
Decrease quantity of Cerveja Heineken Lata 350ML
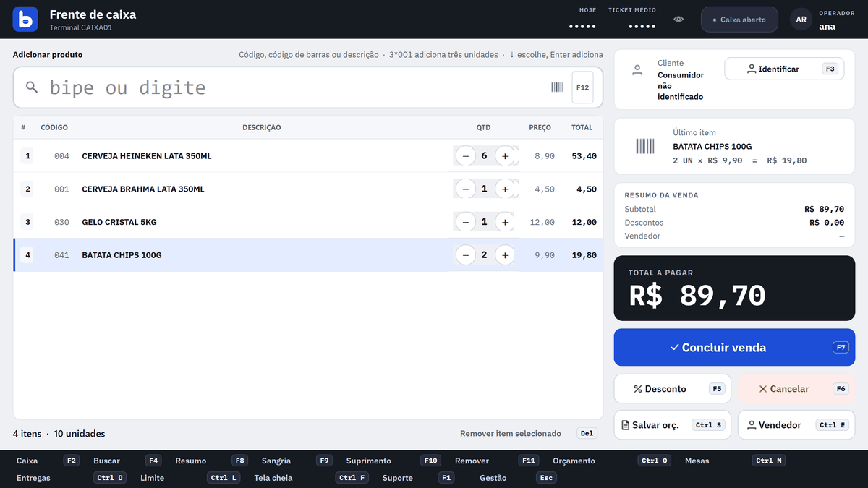[465, 156]
